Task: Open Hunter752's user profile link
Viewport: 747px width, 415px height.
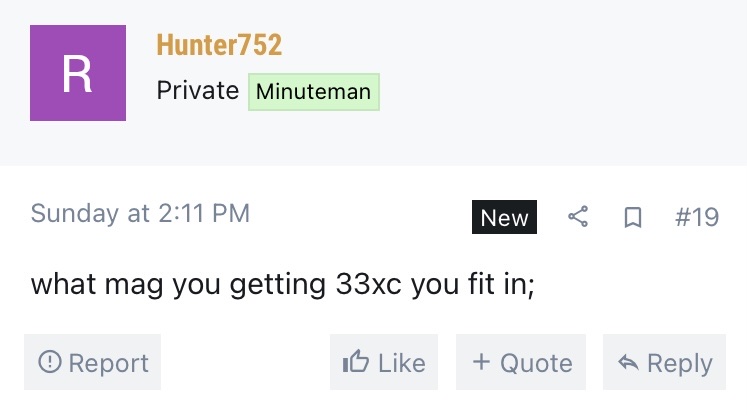Action: click(219, 45)
